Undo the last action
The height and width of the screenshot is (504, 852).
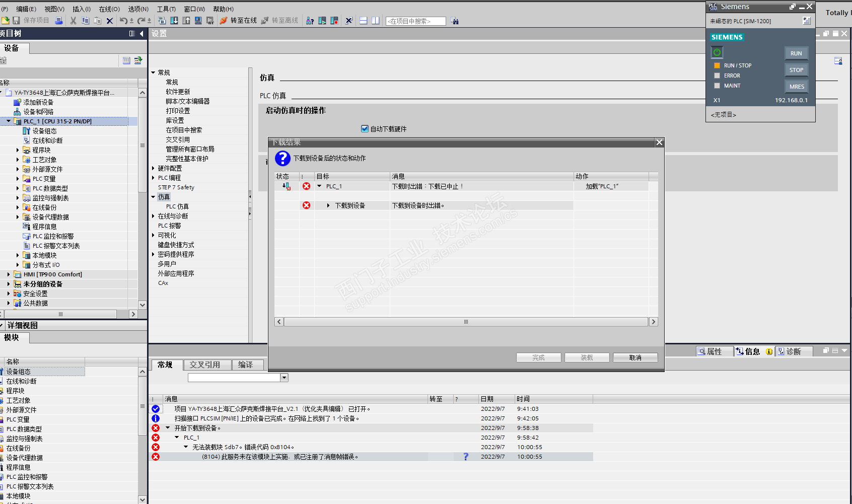point(123,21)
